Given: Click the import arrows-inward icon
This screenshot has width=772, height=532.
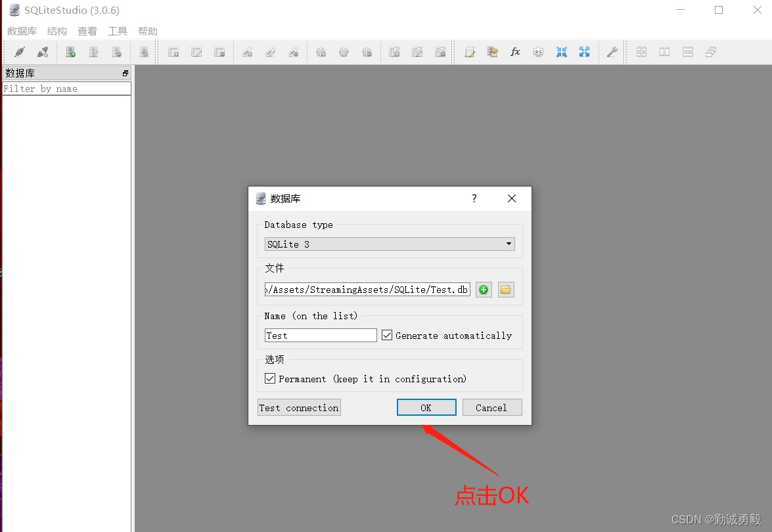Looking at the screenshot, I should pos(562,52).
